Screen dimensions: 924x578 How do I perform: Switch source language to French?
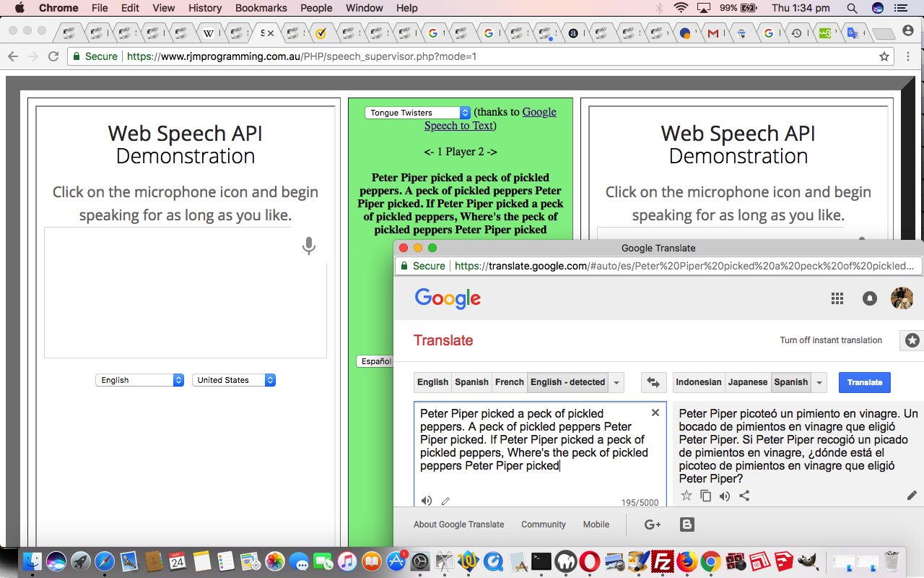coord(509,382)
